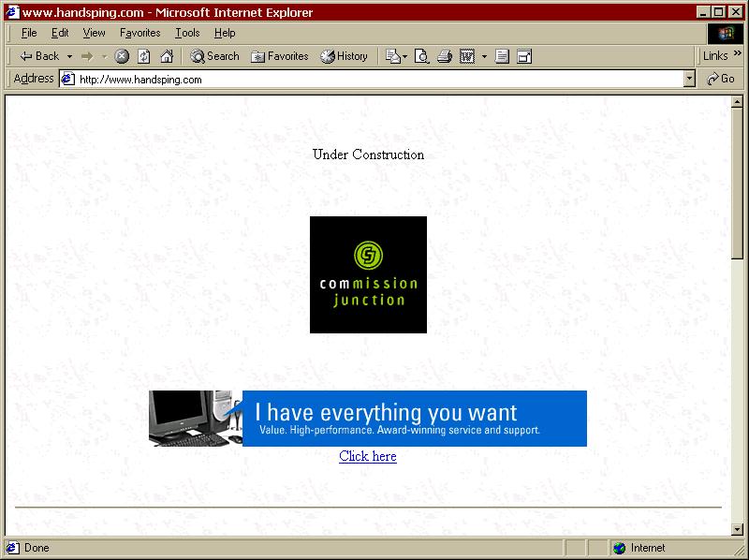Follow the "Click here" link
The height and width of the screenshot is (560, 749).
pos(368,456)
